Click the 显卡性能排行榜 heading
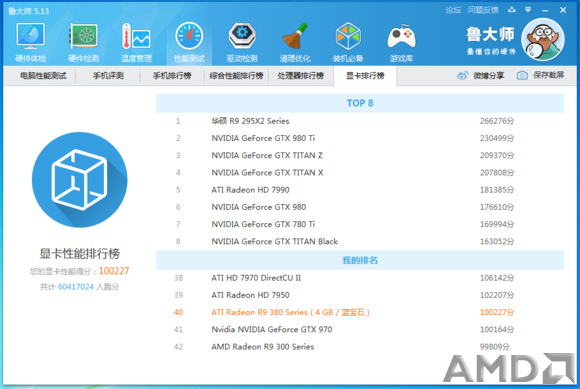 point(80,254)
